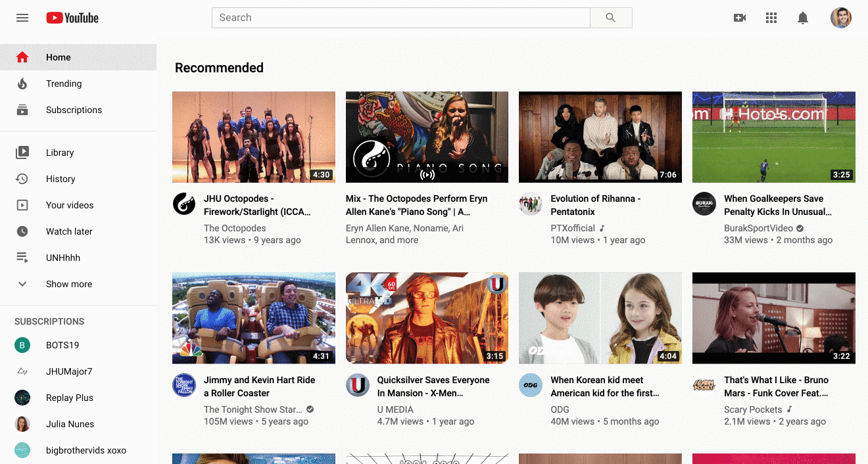Open title 'When Goalkeepers Save Penalty Kicks'
The height and width of the screenshot is (464, 868).
[x=778, y=205]
